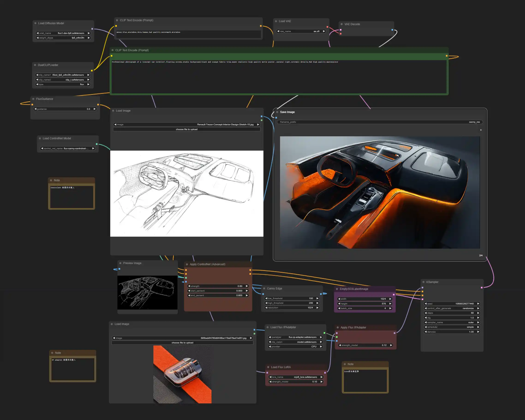Click the KSampler LATENT output socket
This screenshot has width=525, height=420.
click(482, 288)
